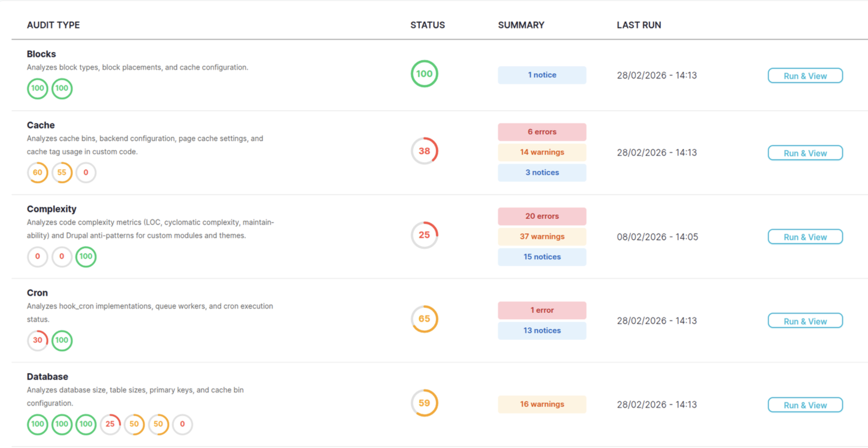The width and height of the screenshot is (868, 448).
Task: Click the Cron '1 error' badge
Action: [542, 310]
